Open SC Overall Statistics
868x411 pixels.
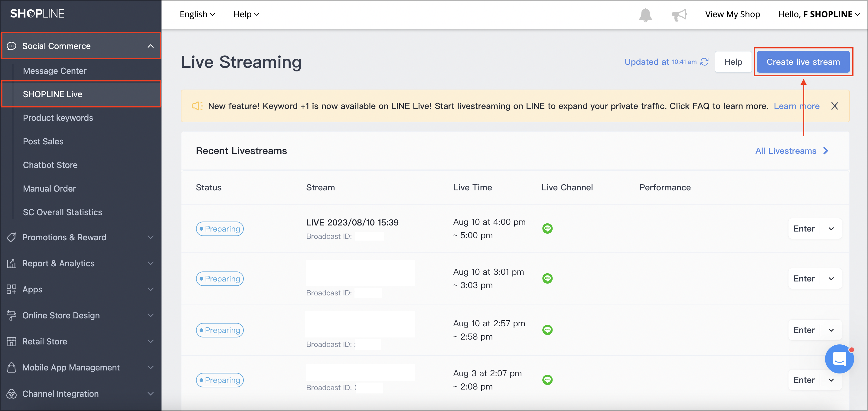62,212
